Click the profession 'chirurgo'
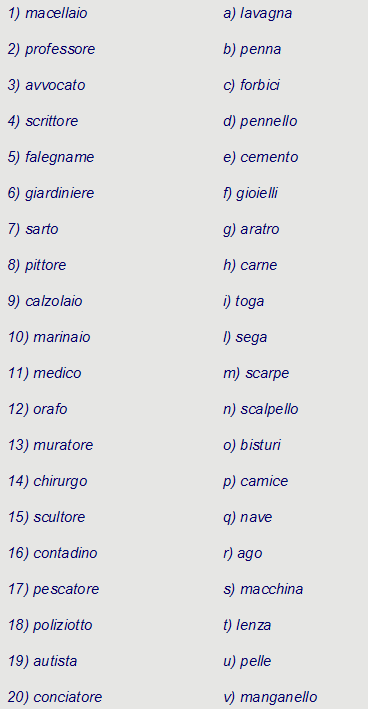The image size is (369, 710). pos(60,481)
